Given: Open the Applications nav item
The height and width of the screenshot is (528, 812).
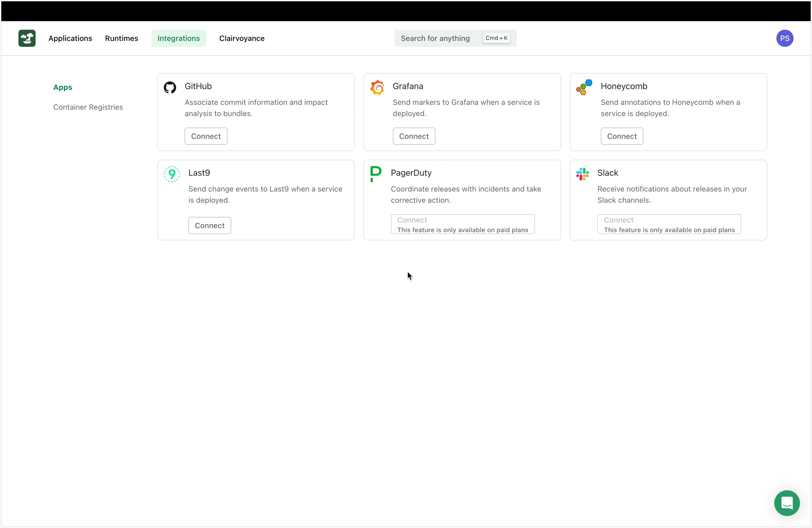Looking at the screenshot, I should (x=70, y=38).
